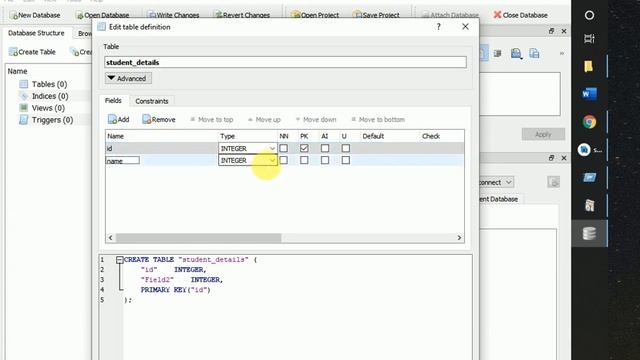The image size is (640, 360).
Task: Click the dialog help question mark
Action: (438, 27)
